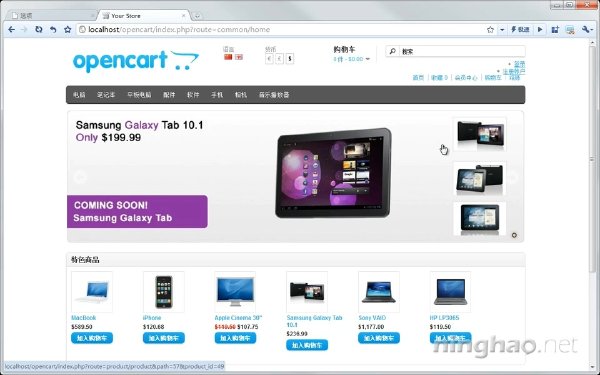Open the 电脑 category menu

coord(79,95)
